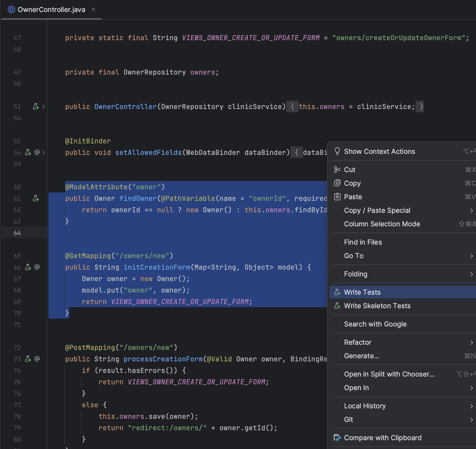This screenshot has height=449, width=476.
Task: Click the scissors icon beside Cut
Action: click(337, 170)
